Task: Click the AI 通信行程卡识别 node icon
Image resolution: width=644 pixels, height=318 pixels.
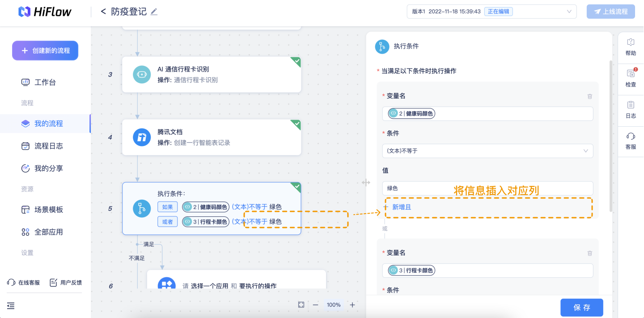Action: 142,74
